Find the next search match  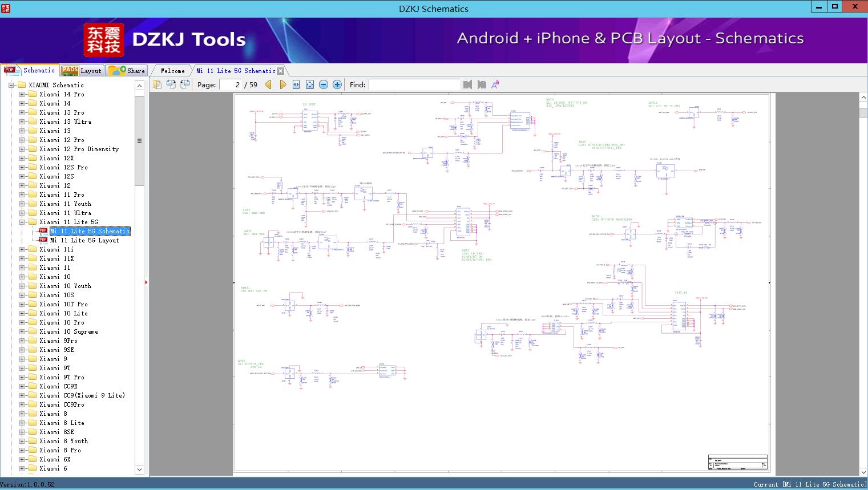[x=482, y=84]
